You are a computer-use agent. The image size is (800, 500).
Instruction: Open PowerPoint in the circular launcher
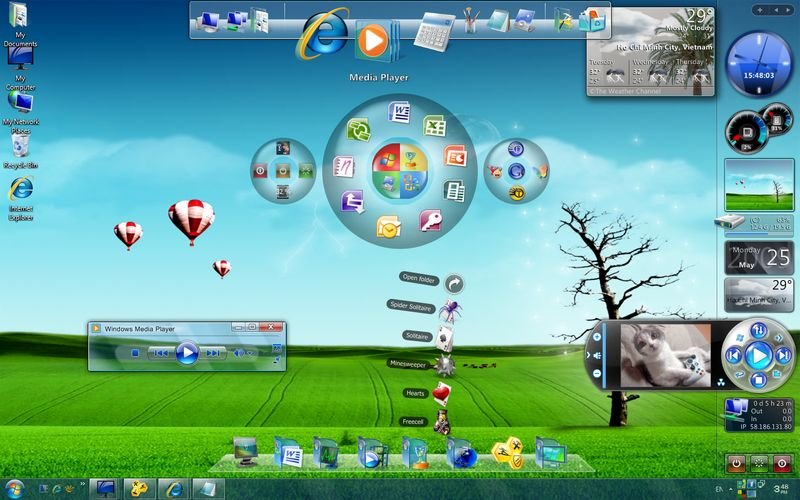pos(456,157)
